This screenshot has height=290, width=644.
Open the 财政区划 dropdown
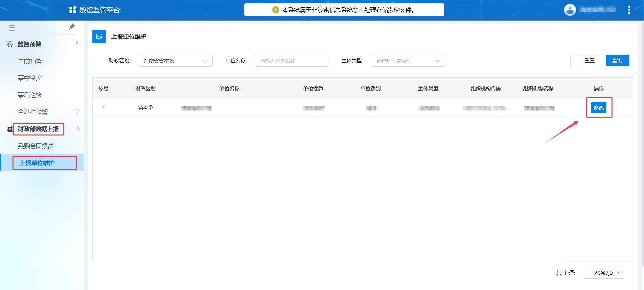point(176,61)
